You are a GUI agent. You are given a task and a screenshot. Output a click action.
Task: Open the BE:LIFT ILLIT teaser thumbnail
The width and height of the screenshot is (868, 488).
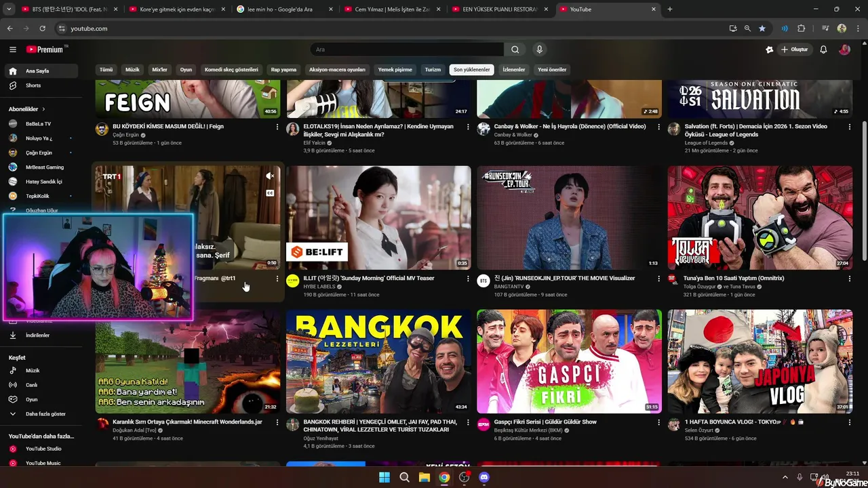(378, 218)
